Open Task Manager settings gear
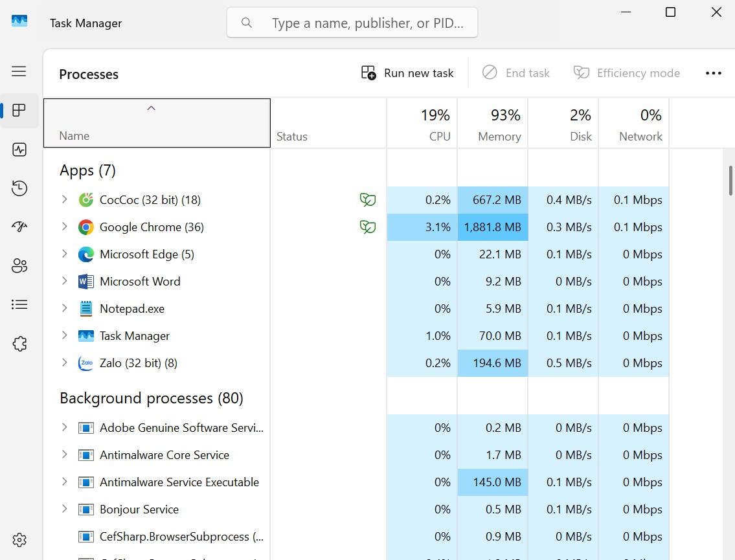735x560 pixels. (19, 540)
